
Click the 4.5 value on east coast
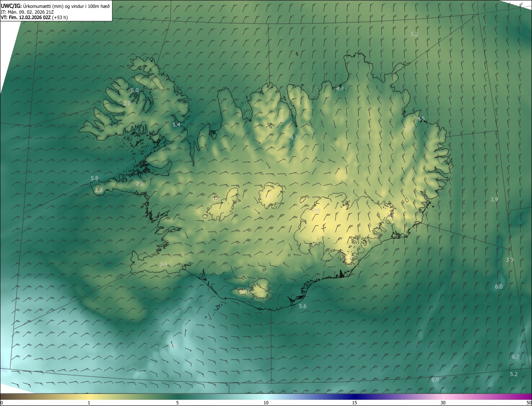421,119
